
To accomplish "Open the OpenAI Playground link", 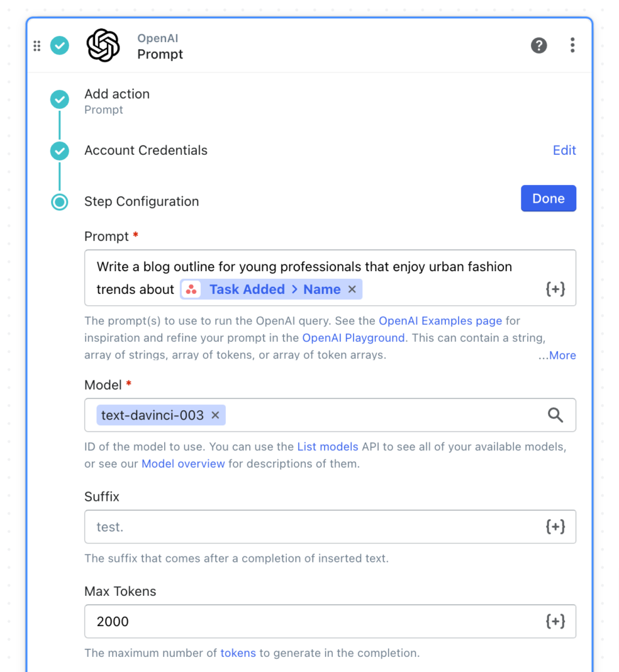I will point(353,338).
